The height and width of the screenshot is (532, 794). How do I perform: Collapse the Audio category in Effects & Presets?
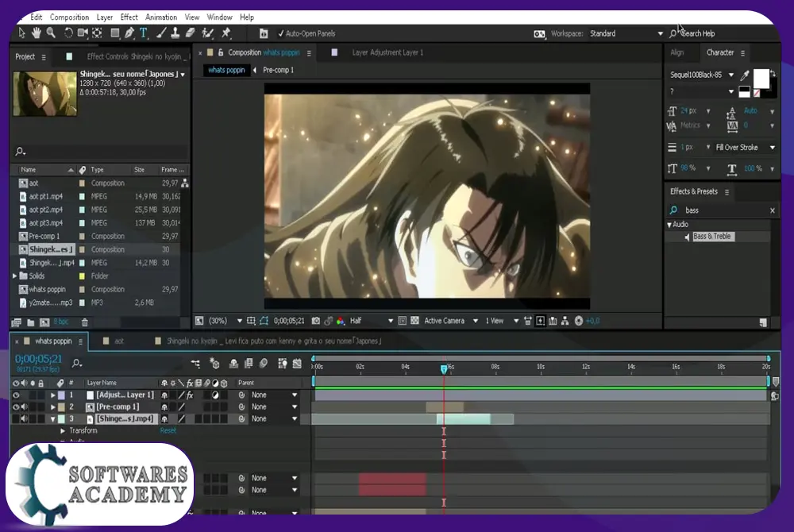669,225
